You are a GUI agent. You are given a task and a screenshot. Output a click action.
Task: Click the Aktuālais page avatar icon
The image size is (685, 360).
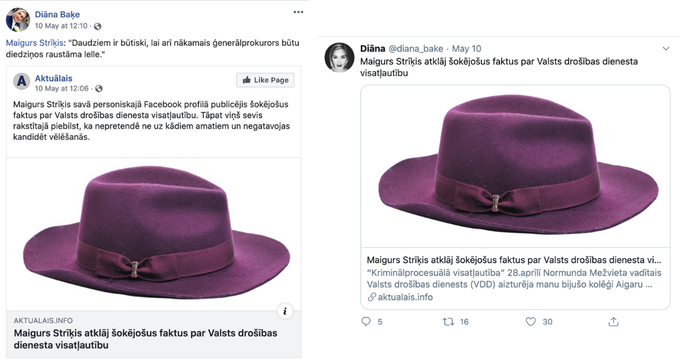[21, 81]
